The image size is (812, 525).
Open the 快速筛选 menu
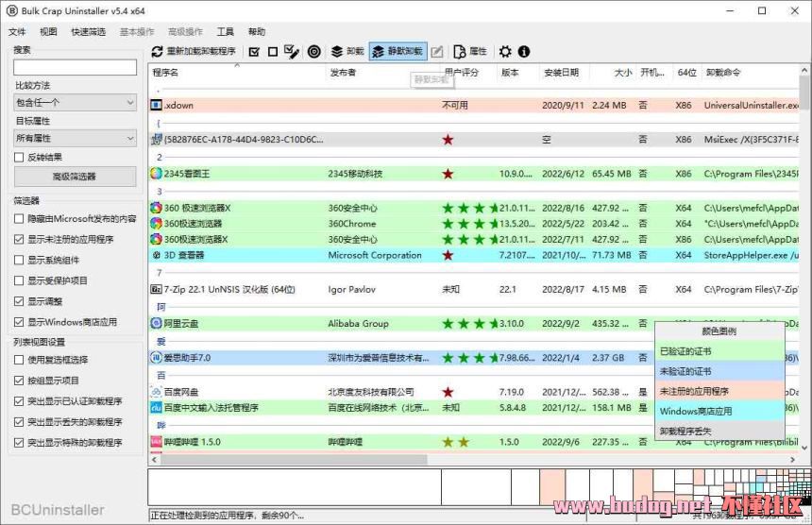(88, 31)
